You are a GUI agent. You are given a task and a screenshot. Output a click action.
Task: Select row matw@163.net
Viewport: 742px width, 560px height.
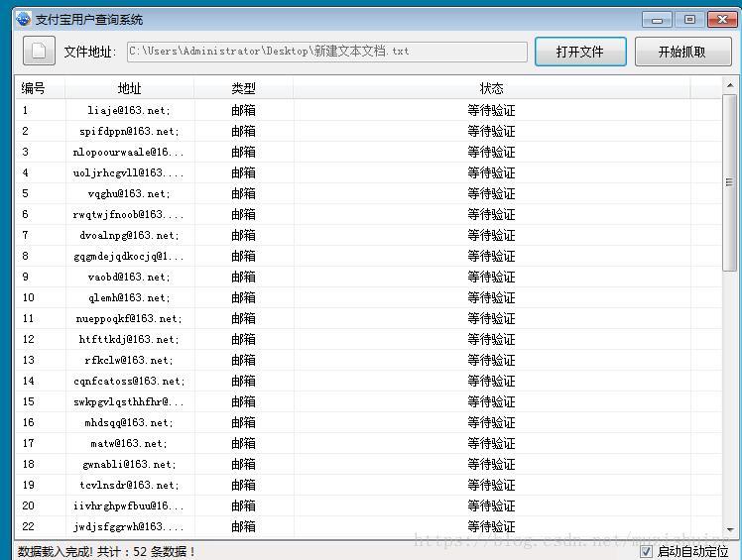pos(369,443)
